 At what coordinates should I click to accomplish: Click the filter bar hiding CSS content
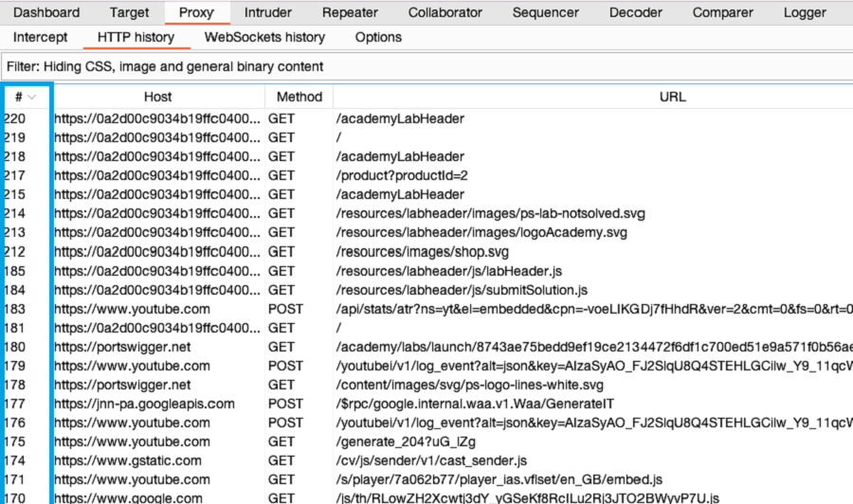pyautogui.click(x=426, y=67)
